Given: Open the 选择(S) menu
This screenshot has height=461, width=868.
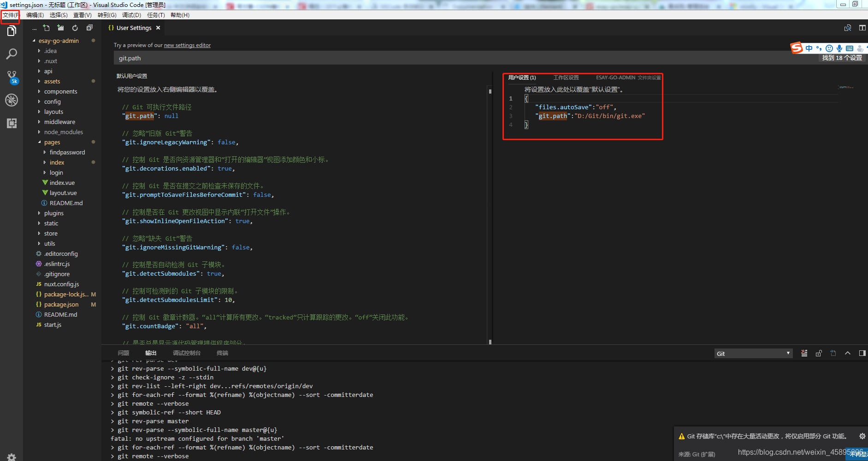Looking at the screenshot, I should [x=59, y=15].
